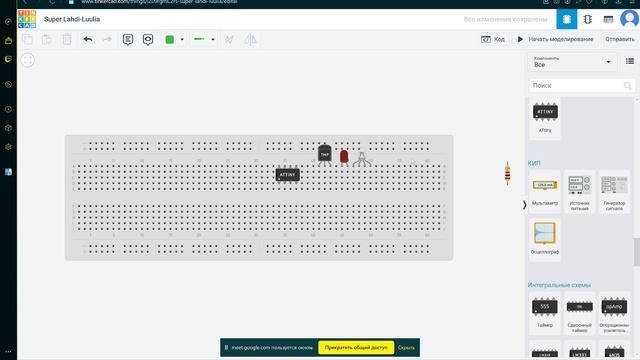
Task: Open the wire type dropdown arrow
Action: [213, 40]
